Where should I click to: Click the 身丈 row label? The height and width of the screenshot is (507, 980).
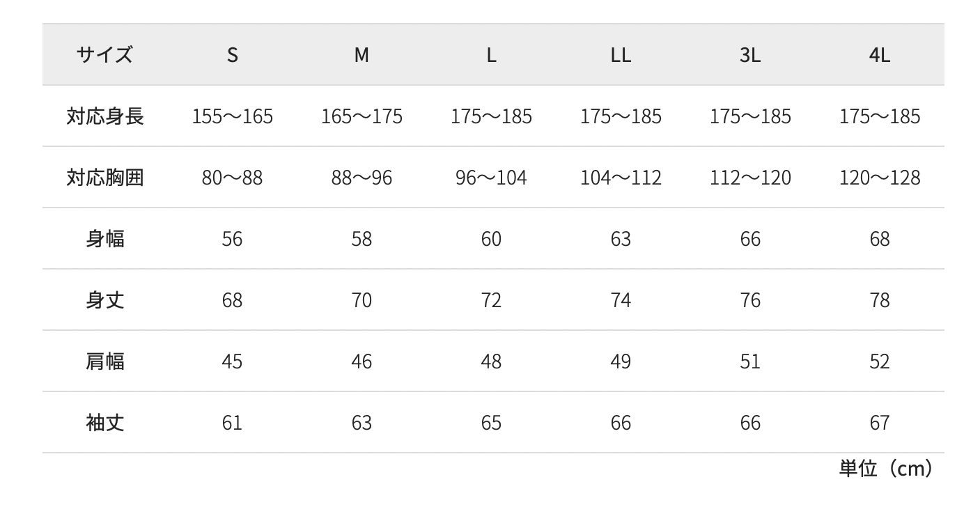104,300
